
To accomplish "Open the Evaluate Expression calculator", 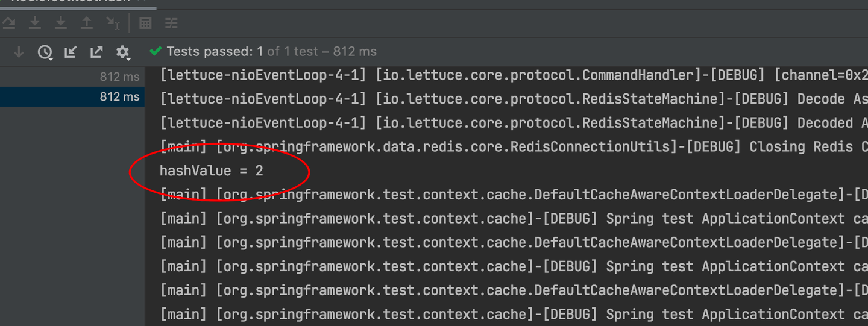I will [145, 24].
